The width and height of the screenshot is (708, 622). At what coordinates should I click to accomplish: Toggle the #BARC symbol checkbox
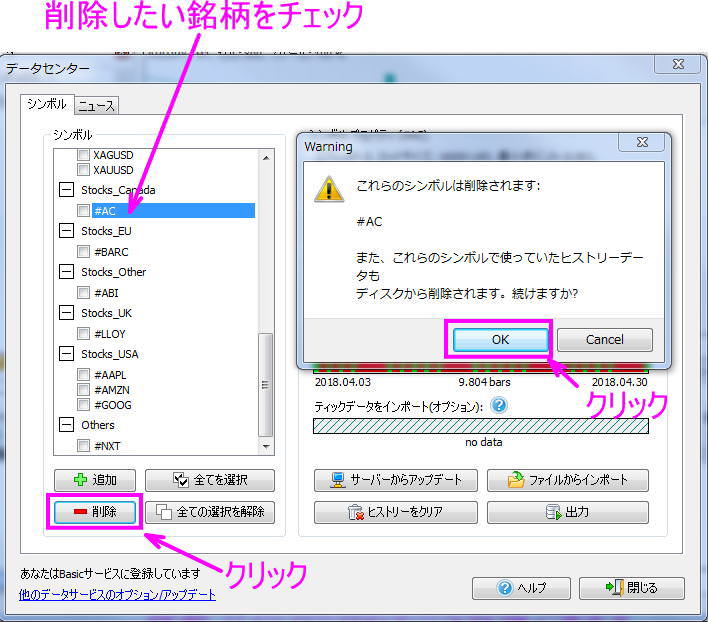point(84,252)
